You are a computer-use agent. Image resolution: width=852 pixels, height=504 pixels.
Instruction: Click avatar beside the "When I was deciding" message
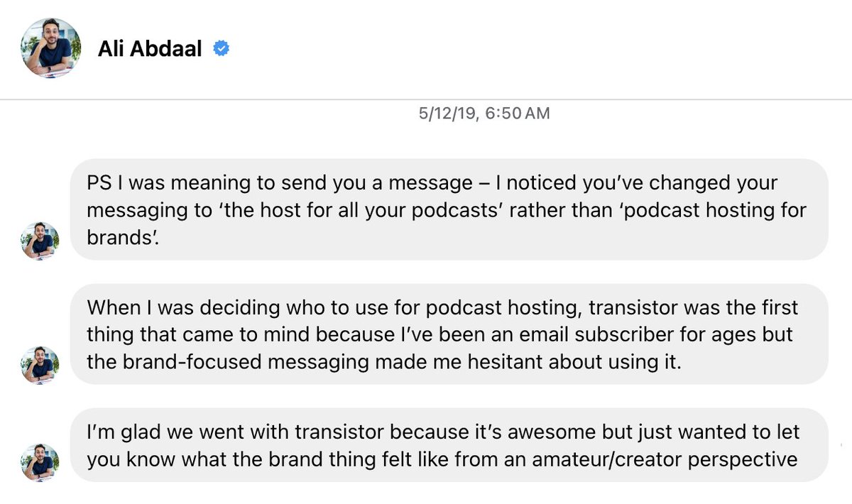tap(40, 366)
